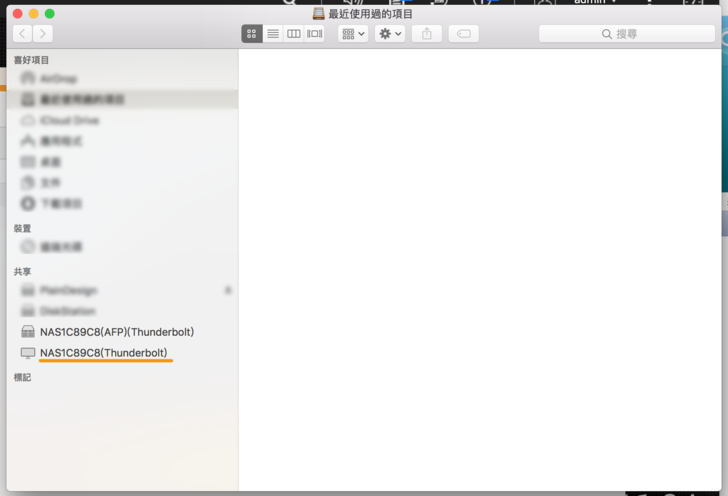This screenshot has width=728, height=496.
Task: Close the Finder window with red button
Action: pos(18,13)
